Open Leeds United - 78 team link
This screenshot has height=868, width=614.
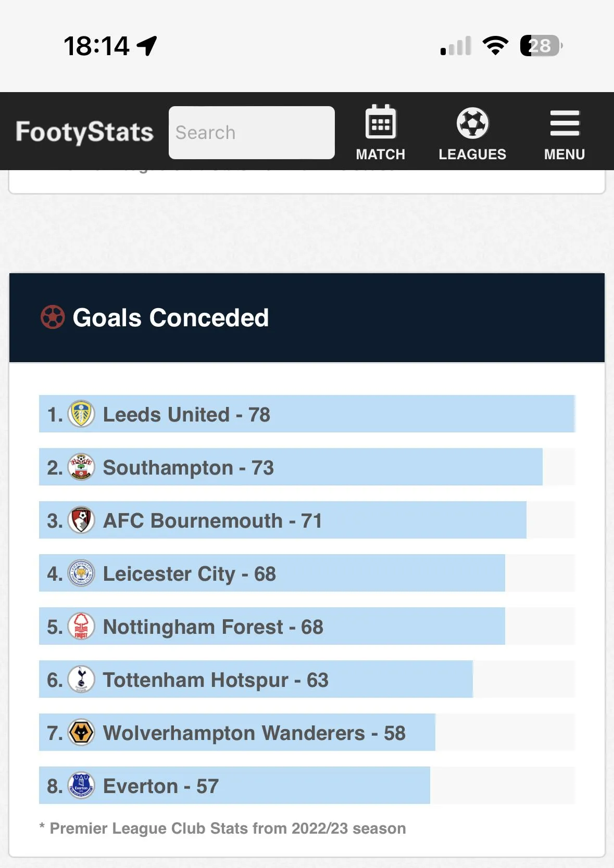point(186,415)
